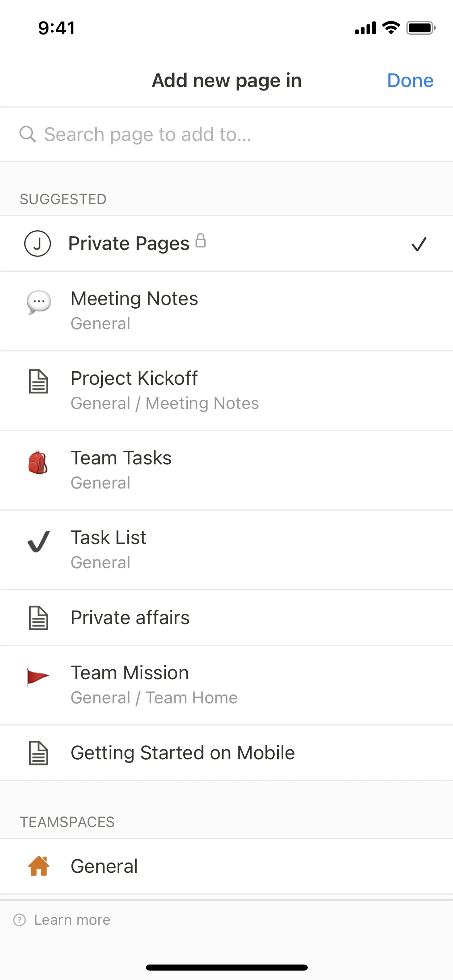Tap the J avatar for Private Pages
Viewport: 453px width, 980px height.
click(x=38, y=244)
